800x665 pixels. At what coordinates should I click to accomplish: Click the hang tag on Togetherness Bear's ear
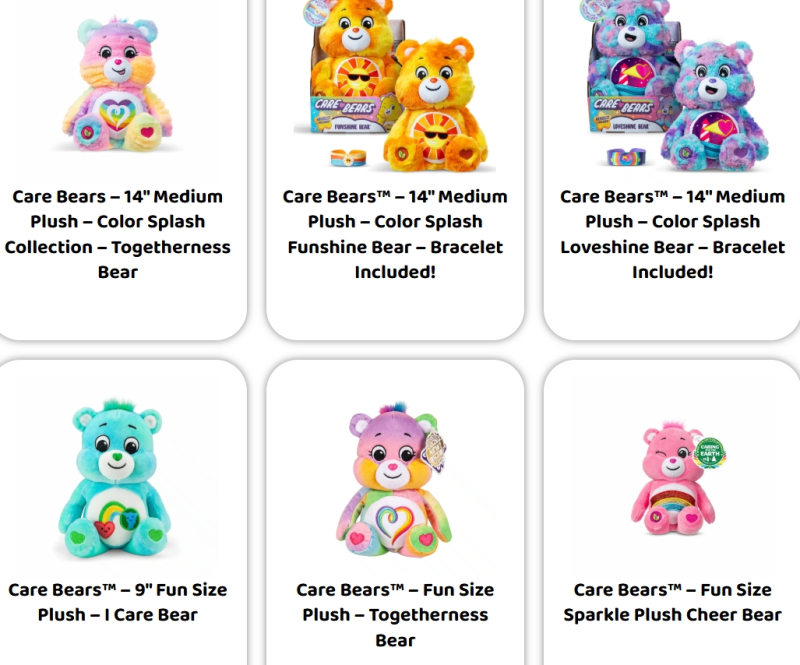coord(436,450)
